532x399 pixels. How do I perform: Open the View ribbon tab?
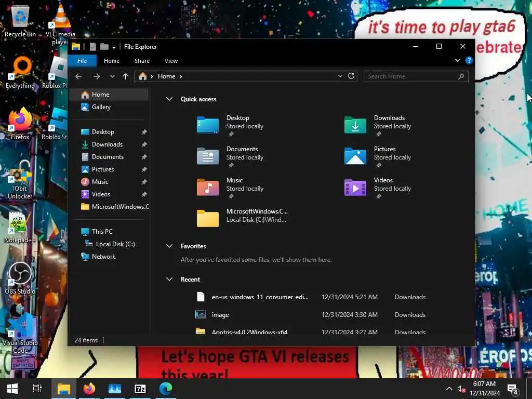[171, 61]
